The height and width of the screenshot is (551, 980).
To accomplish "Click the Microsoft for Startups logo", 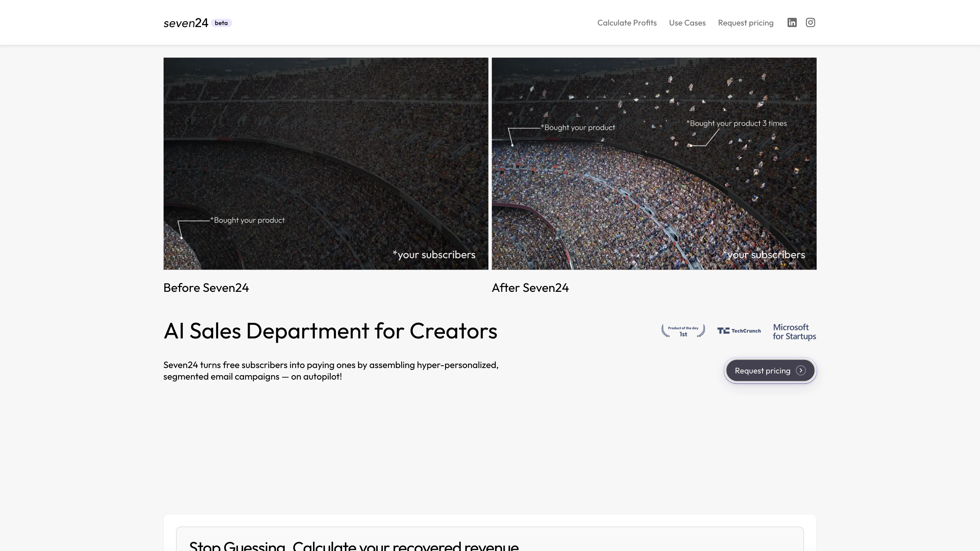I will click(794, 332).
